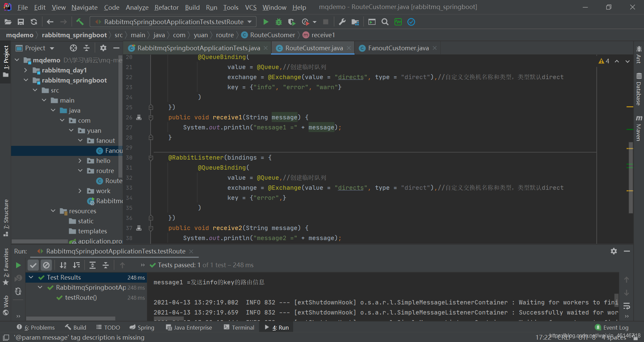Open Project Structure folder icon in toolbar
Image resolution: width=644 pixels, height=342 pixels.
click(x=355, y=22)
